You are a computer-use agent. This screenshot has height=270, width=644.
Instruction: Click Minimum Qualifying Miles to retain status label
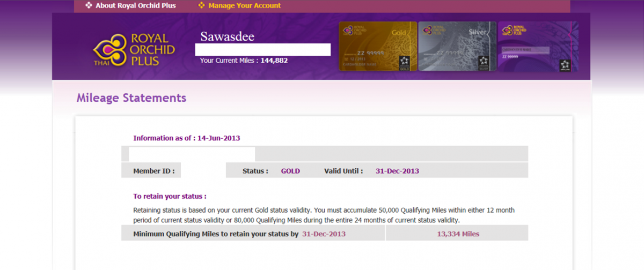216,234
